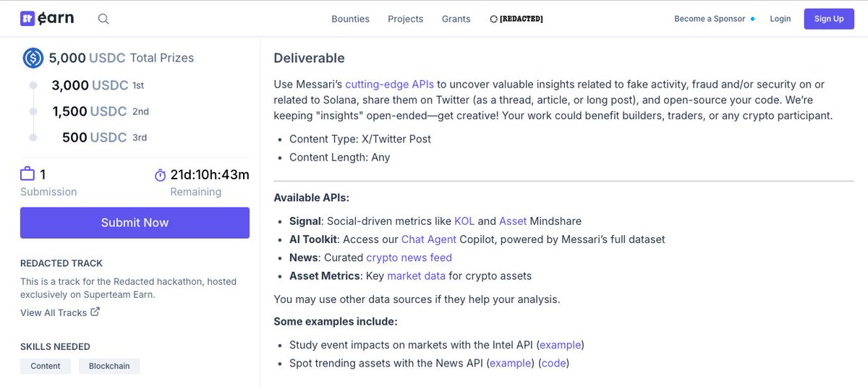Click the USDC coin icon
The width and height of the screenshot is (868, 389).
(x=33, y=58)
